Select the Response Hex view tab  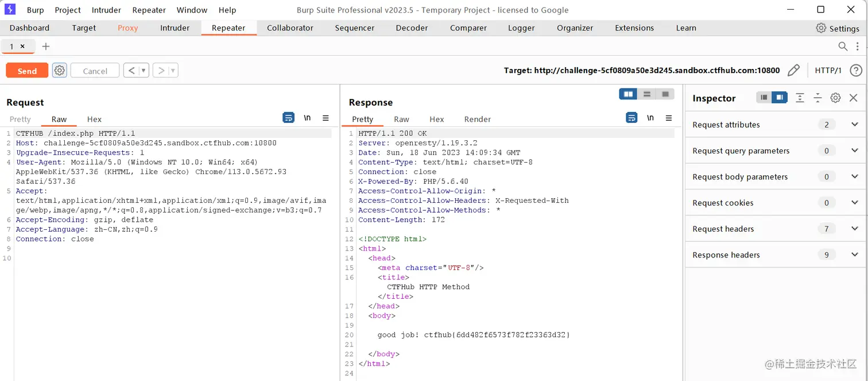[437, 119]
